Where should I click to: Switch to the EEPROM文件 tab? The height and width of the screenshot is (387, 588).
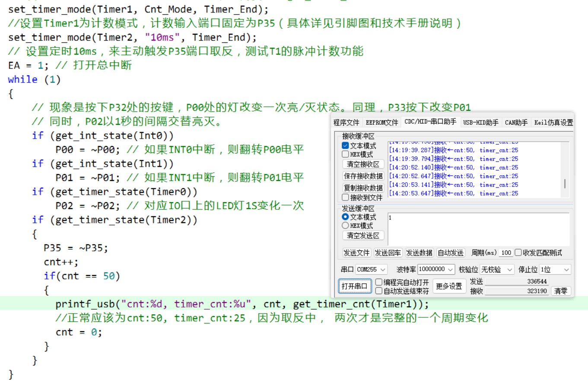point(381,123)
